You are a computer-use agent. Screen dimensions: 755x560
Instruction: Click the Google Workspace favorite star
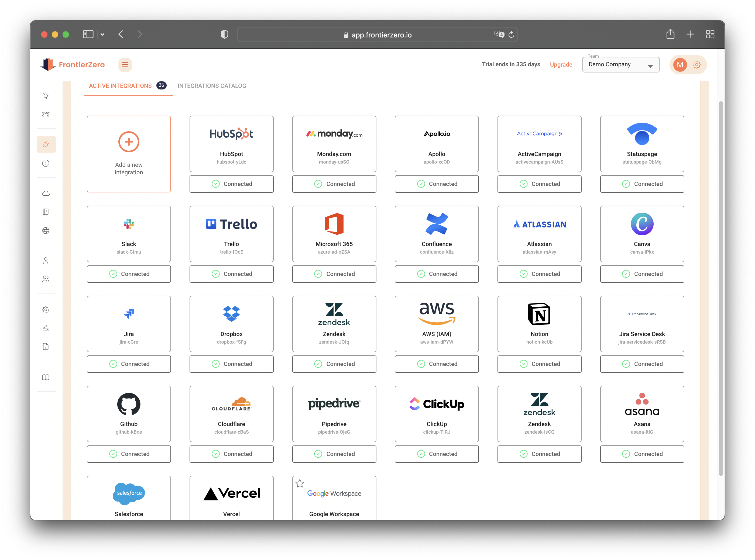click(x=300, y=482)
